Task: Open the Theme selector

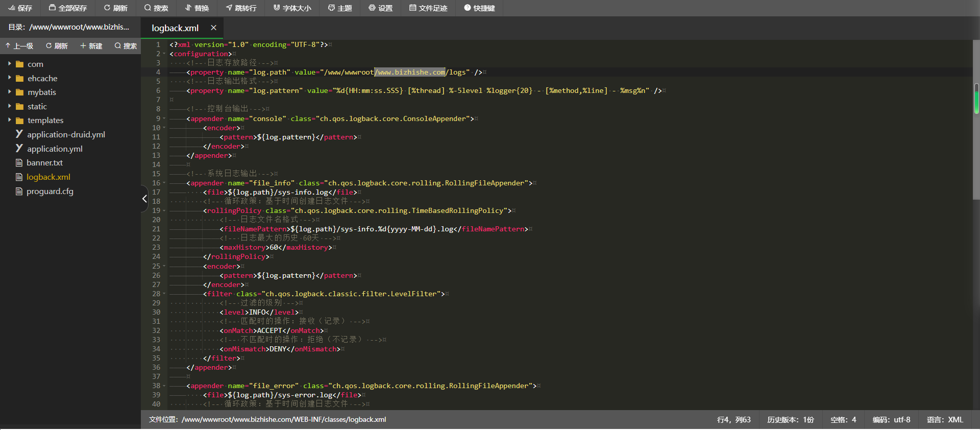Action: click(x=340, y=8)
